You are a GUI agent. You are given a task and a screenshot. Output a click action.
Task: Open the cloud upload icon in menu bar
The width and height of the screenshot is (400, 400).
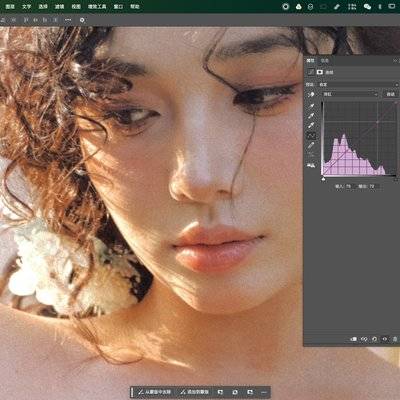(x=299, y=6)
